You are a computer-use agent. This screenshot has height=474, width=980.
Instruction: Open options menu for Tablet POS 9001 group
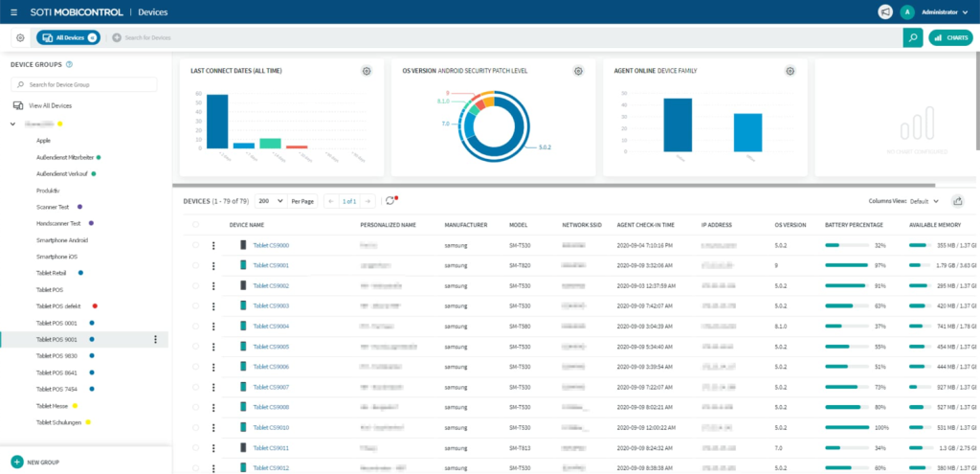(x=155, y=339)
